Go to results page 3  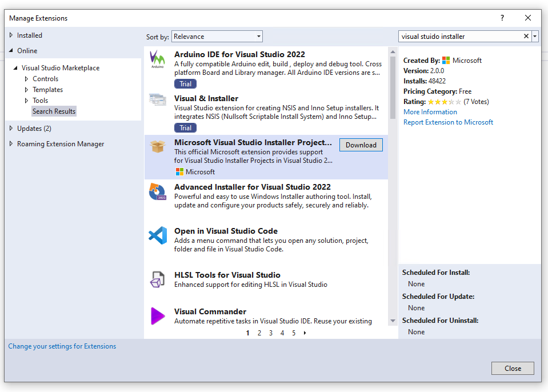(x=271, y=333)
